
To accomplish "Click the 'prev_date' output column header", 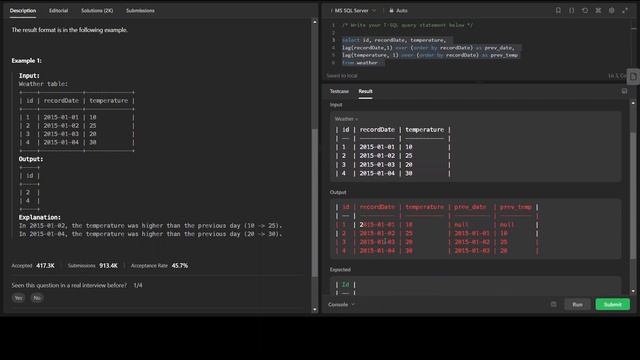I will tap(470, 207).
